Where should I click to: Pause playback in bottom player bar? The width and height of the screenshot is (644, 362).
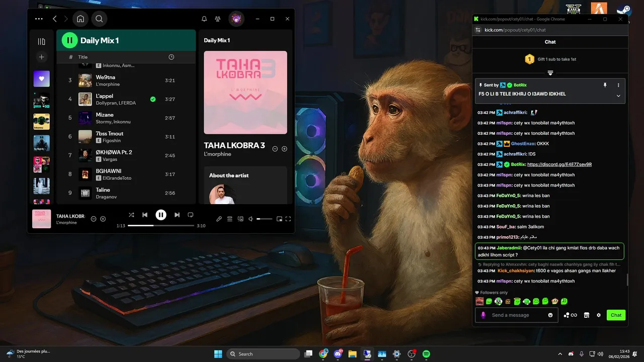click(161, 215)
